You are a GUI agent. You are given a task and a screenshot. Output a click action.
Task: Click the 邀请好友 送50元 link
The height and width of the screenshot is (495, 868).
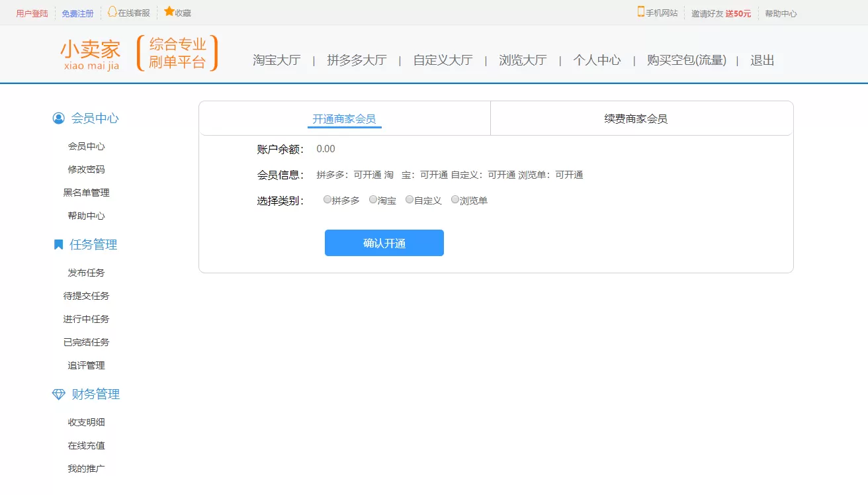(x=721, y=13)
